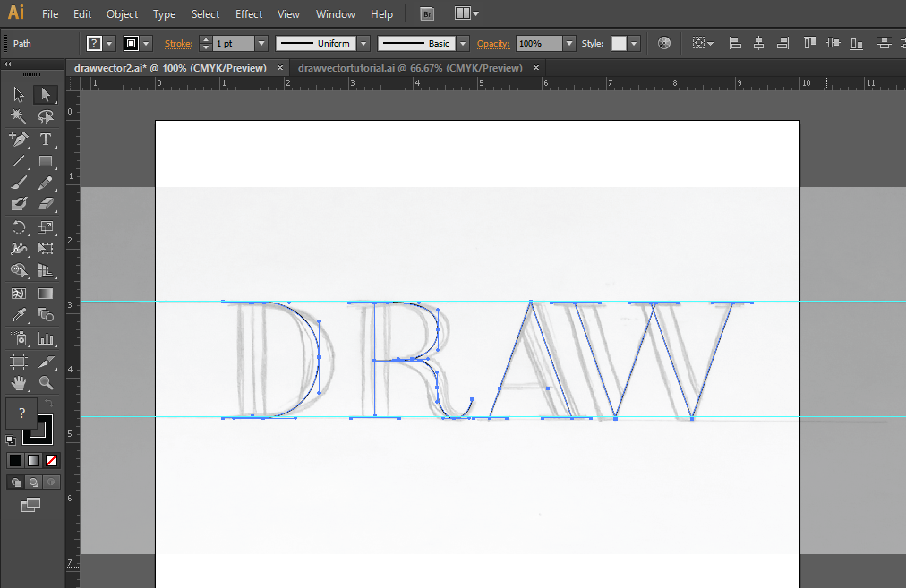Open Uniform width profile dropdown
This screenshot has width=906, height=588.
point(363,43)
